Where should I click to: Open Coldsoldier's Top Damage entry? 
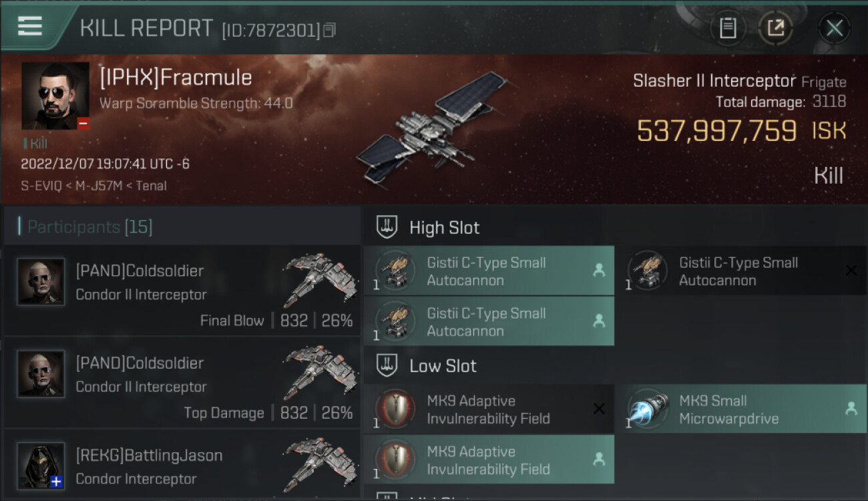click(x=182, y=383)
